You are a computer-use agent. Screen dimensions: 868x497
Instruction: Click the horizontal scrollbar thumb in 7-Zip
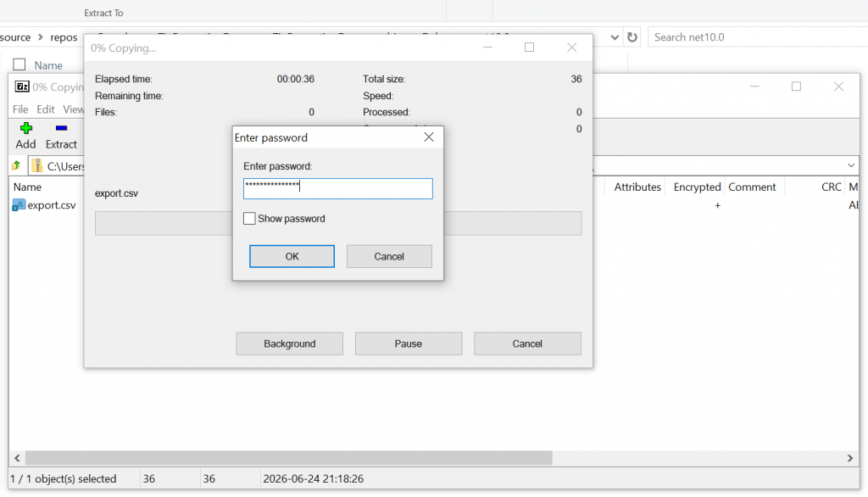tap(289, 458)
